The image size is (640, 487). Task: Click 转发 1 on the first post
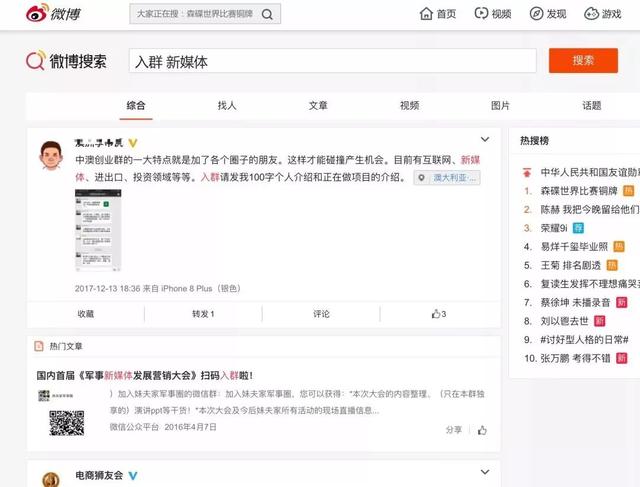[x=203, y=314]
